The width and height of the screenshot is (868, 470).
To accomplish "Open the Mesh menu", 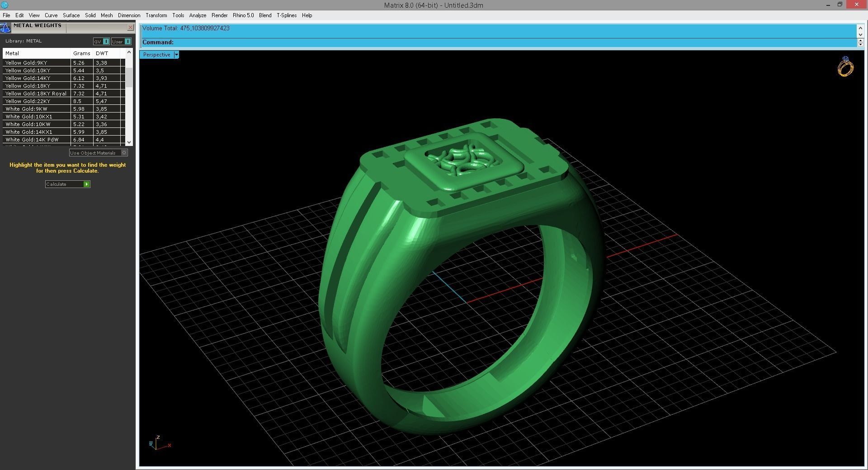I will point(107,15).
